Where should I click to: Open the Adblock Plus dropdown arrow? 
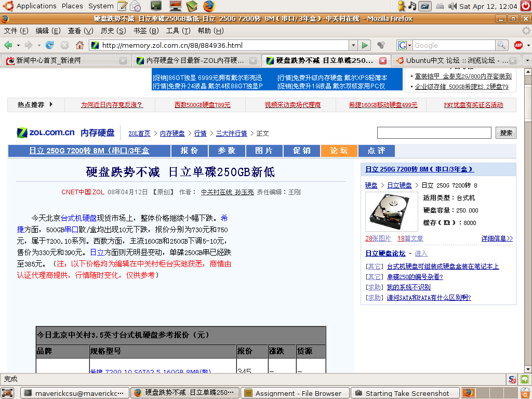point(528,45)
